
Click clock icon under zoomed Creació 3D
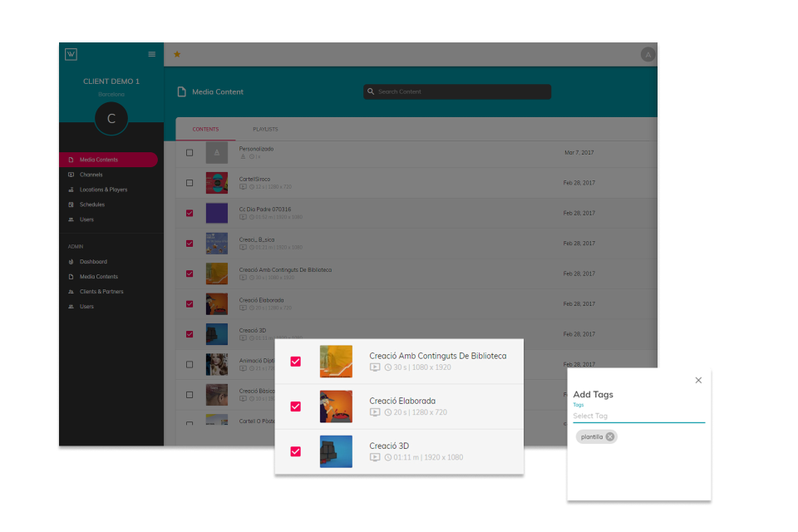(388, 457)
